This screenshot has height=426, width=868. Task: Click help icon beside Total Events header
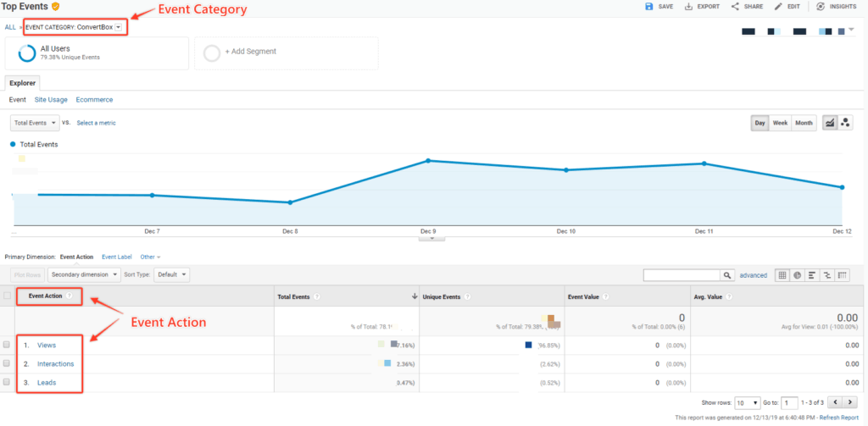[317, 297]
